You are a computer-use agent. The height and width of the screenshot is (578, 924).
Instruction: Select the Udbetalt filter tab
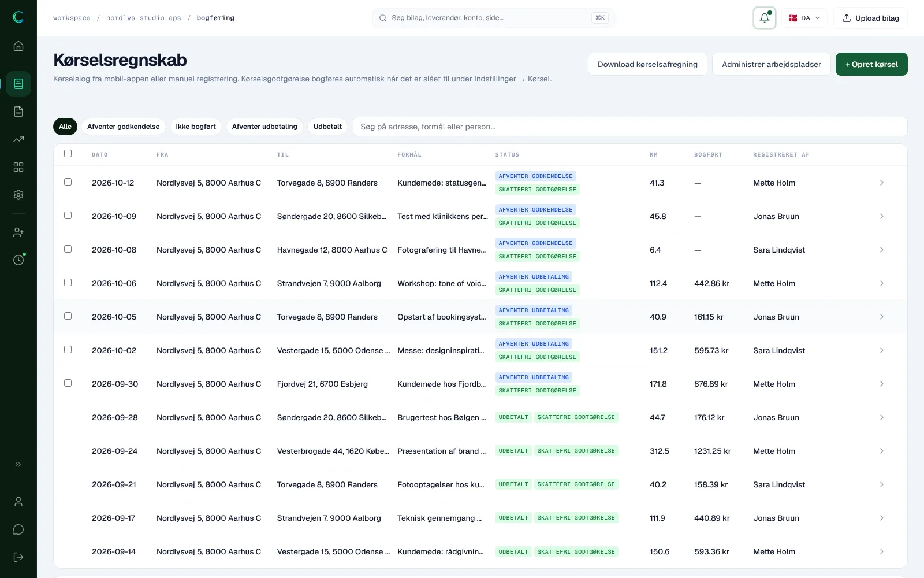(x=327, y=127)
